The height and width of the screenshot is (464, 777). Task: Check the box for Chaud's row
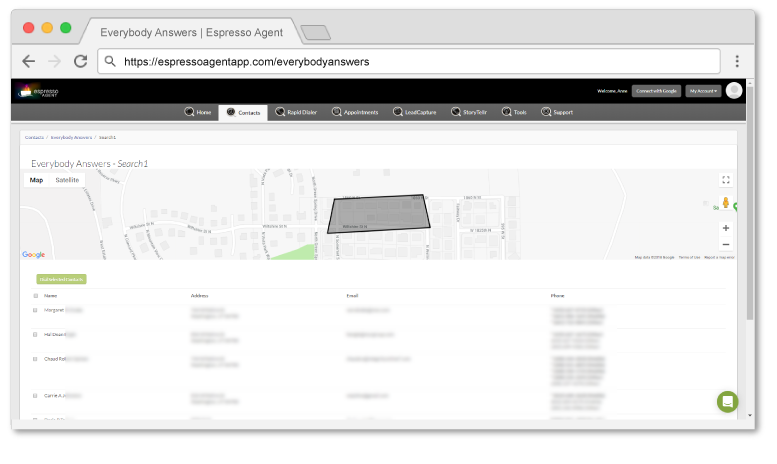point(35,359)
